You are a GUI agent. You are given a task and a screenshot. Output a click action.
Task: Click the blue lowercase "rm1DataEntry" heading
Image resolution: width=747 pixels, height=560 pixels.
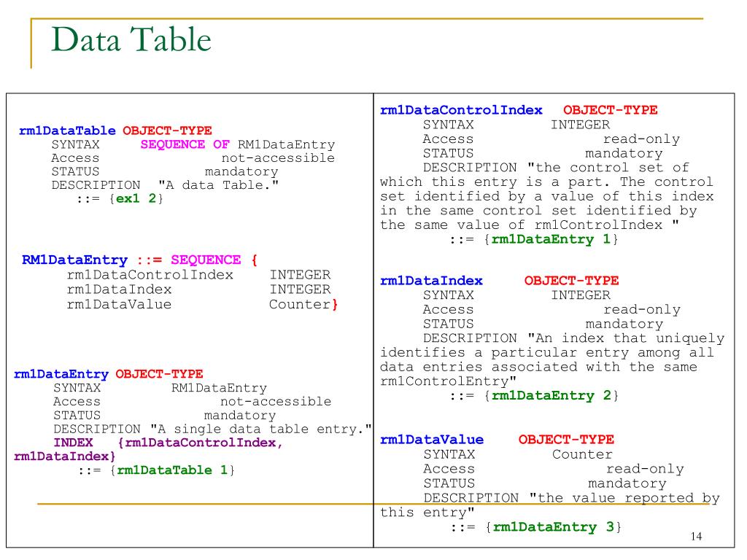click(x=61, y=374)
